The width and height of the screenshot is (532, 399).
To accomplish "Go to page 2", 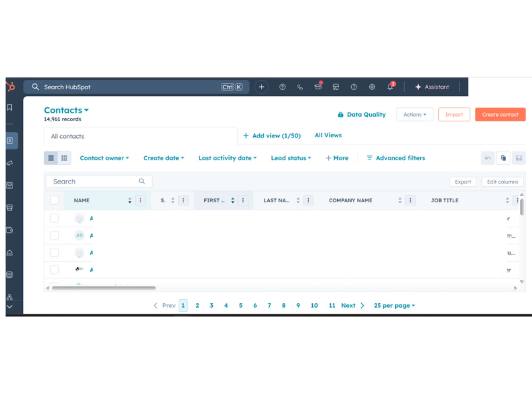I will [x=197, y=306].
